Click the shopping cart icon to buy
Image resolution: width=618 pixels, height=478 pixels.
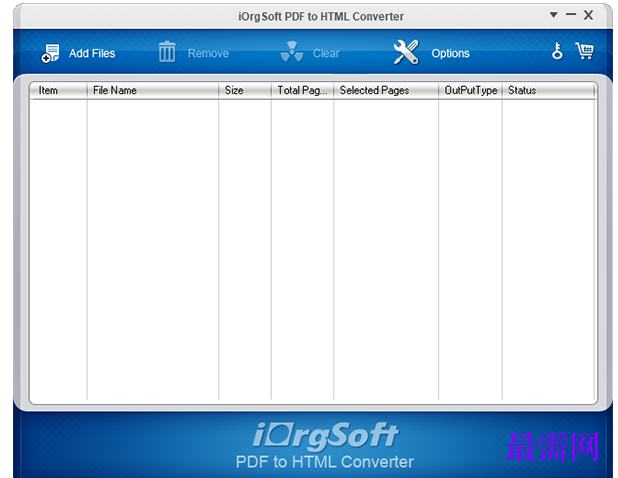(x=584, y=51)
